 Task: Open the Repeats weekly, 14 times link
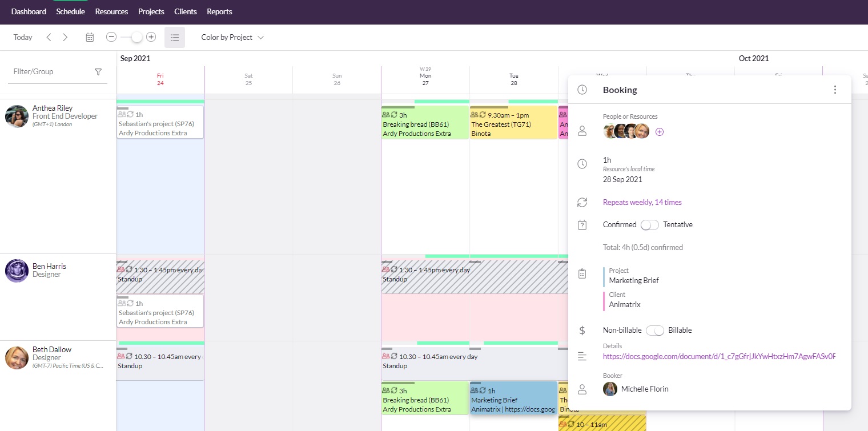[642, 202]
